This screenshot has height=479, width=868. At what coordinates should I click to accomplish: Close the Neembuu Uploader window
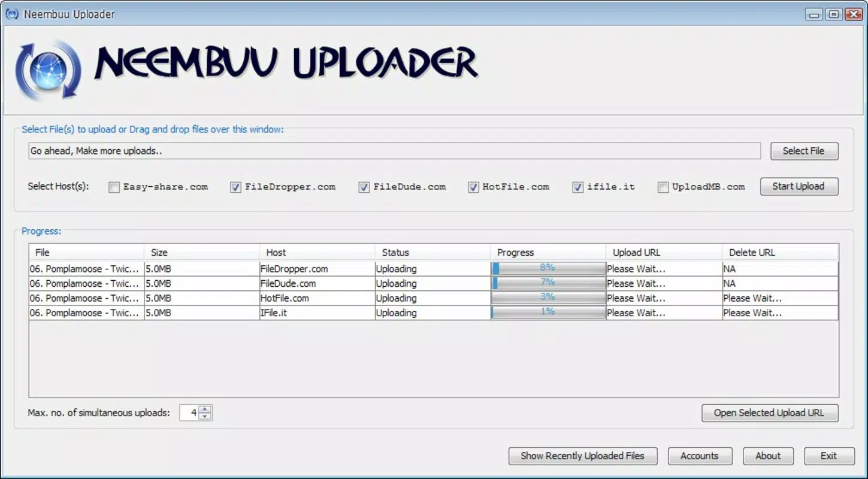point(853,14)
